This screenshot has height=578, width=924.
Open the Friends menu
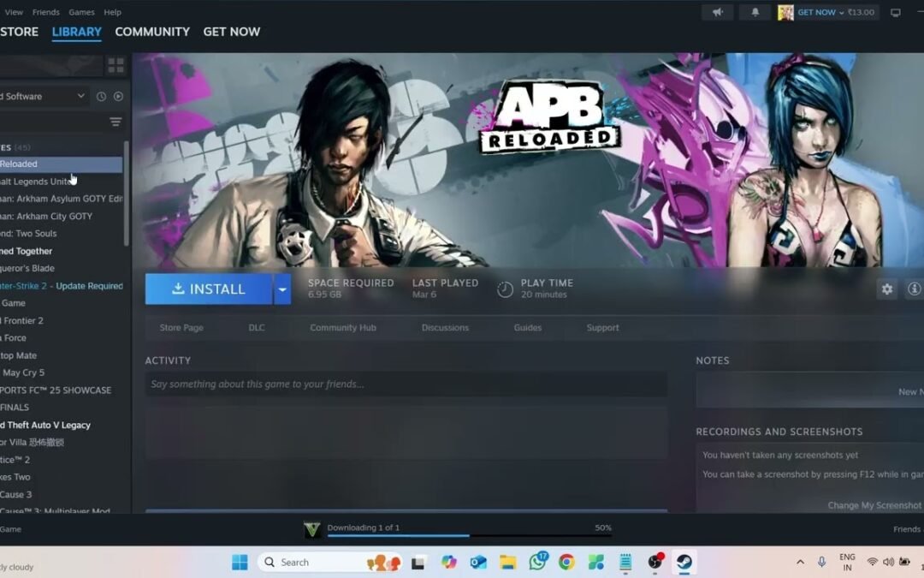[46, 12]
